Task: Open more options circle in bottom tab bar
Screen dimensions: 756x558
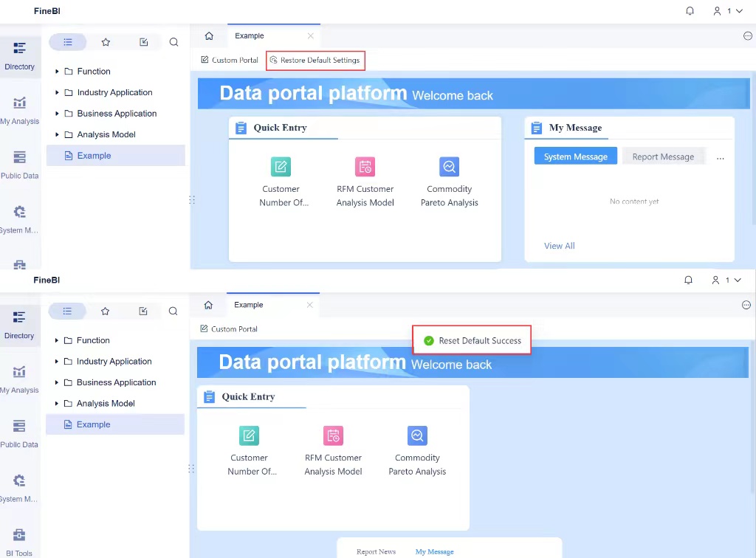Action: [746, 305]
